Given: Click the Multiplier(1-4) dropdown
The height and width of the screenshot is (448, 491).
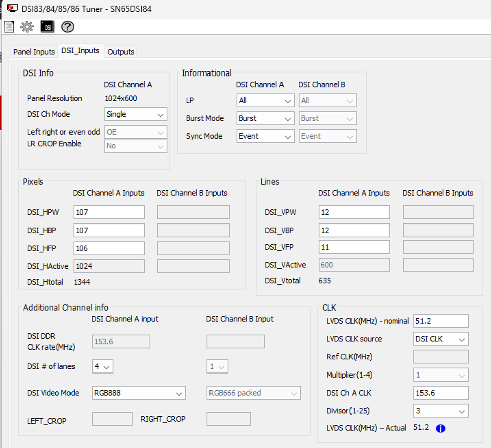Looking at the screenshot, I should tap(441, 375).
